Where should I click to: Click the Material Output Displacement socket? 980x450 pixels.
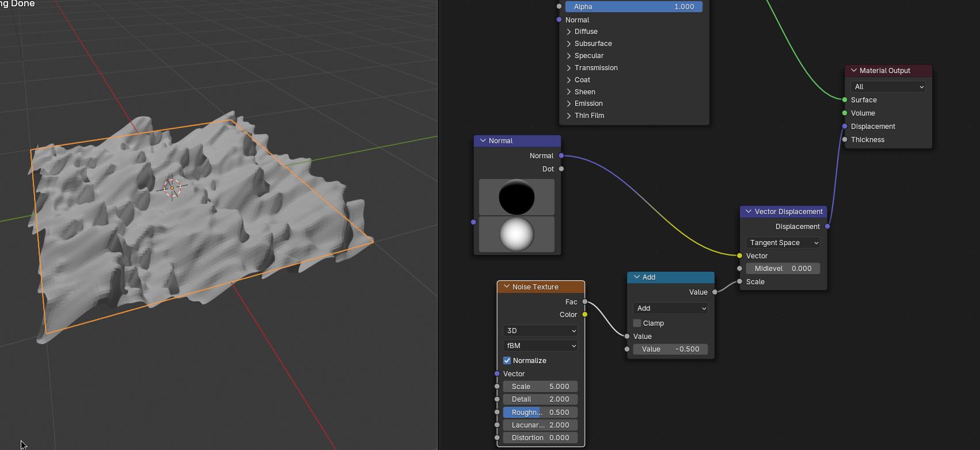[845, 127]
